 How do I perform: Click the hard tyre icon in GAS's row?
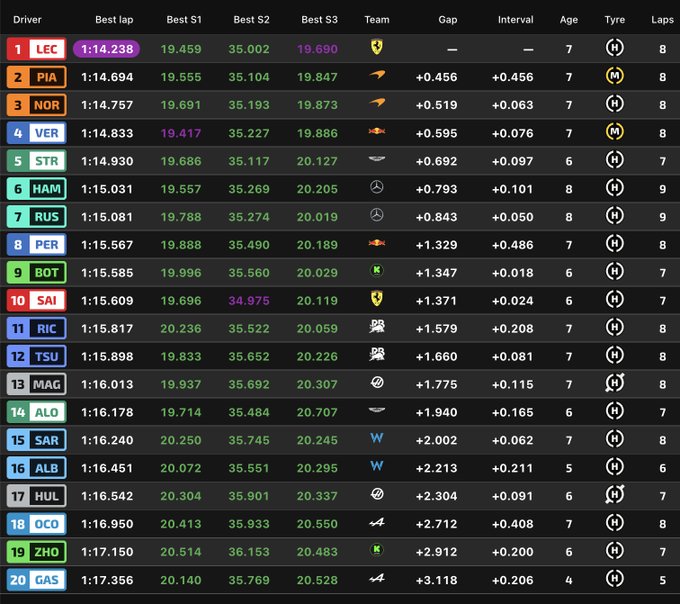click(615, 578)
